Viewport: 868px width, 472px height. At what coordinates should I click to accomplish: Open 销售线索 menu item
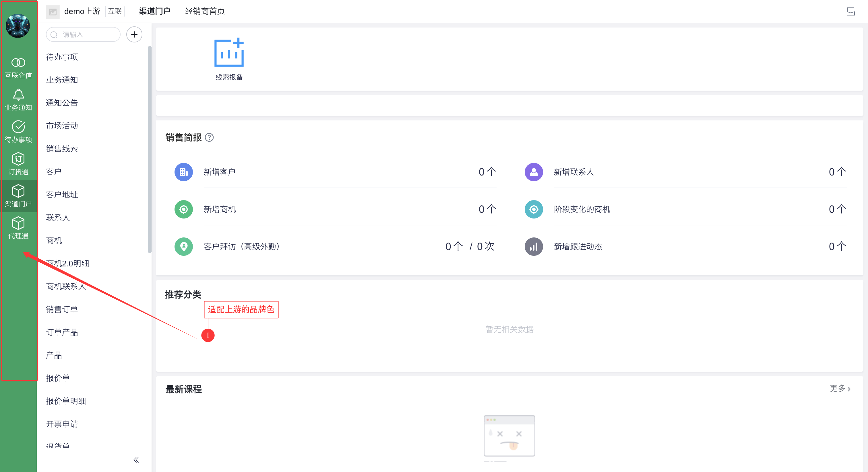click(62, 149)
